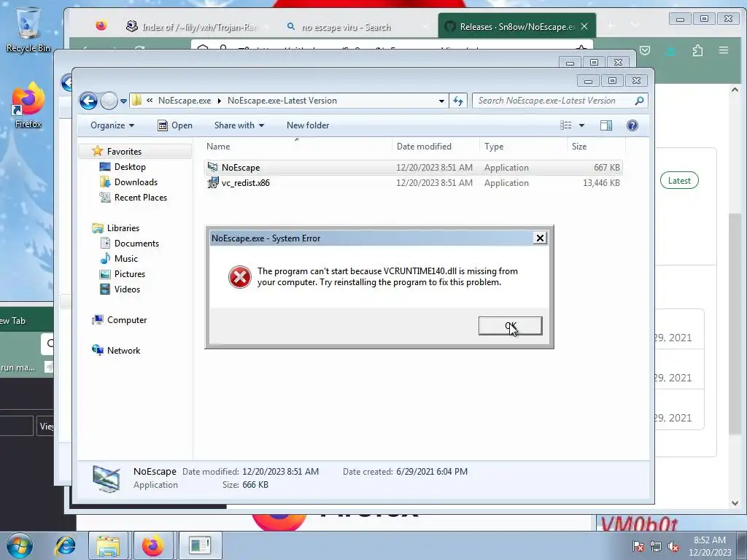747x560 pixels.
Task: Click the Explorer Forward arrow button
Action: click(x=109, y=101)
